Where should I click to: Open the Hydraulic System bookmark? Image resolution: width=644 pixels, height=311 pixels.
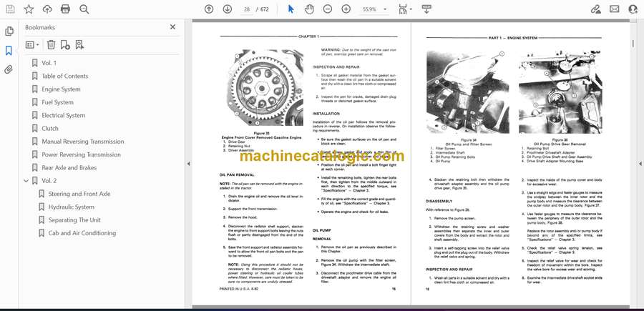[72, 207]
